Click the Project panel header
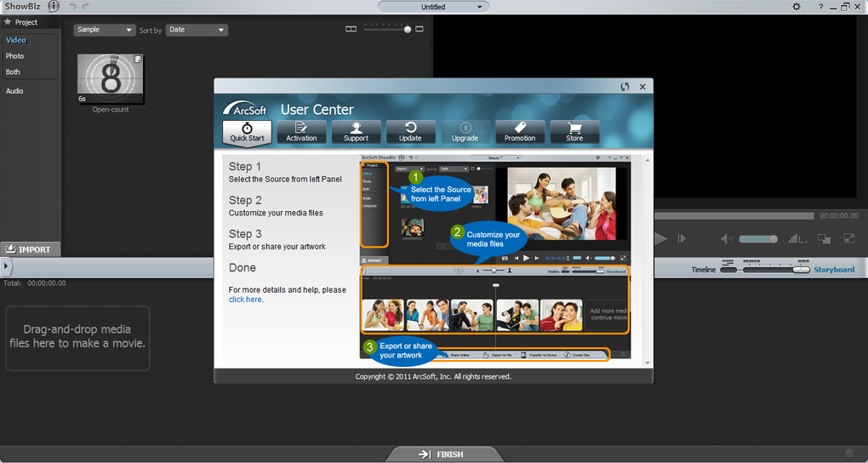 pyautogui.click(x=31, y=22)
